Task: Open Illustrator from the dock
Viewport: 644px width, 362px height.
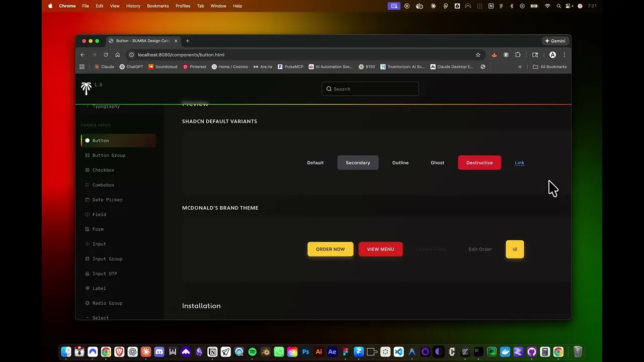Action: click(x=318, y=352)
